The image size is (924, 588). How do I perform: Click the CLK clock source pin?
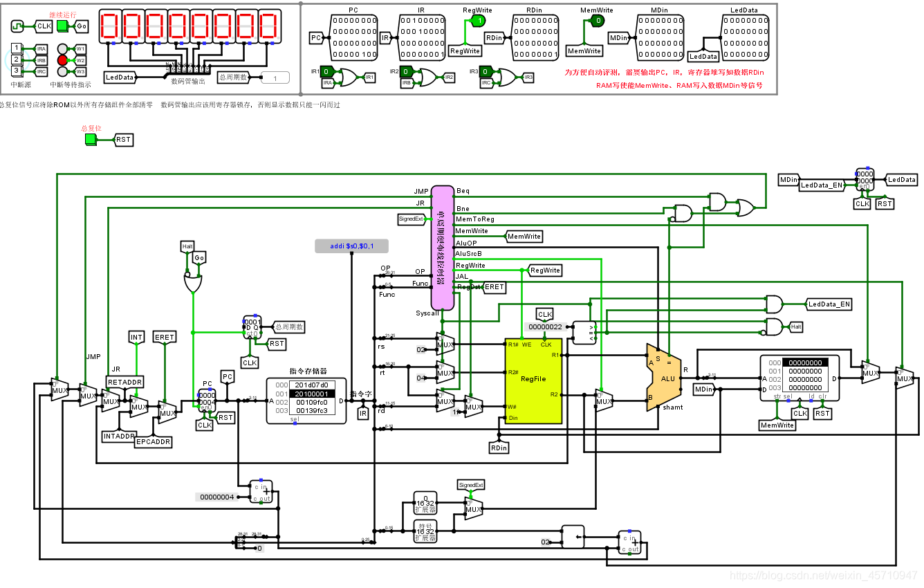17,26
